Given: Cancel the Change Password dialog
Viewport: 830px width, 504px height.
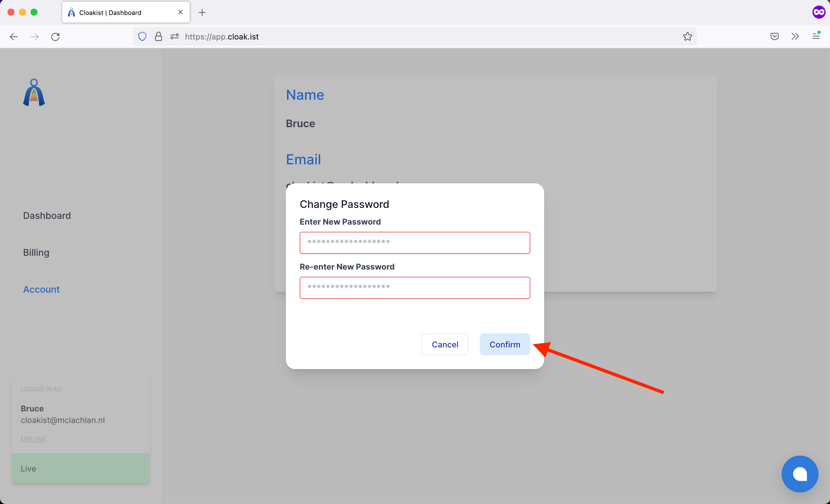Looking at the screenshot, I should (445, 344).
